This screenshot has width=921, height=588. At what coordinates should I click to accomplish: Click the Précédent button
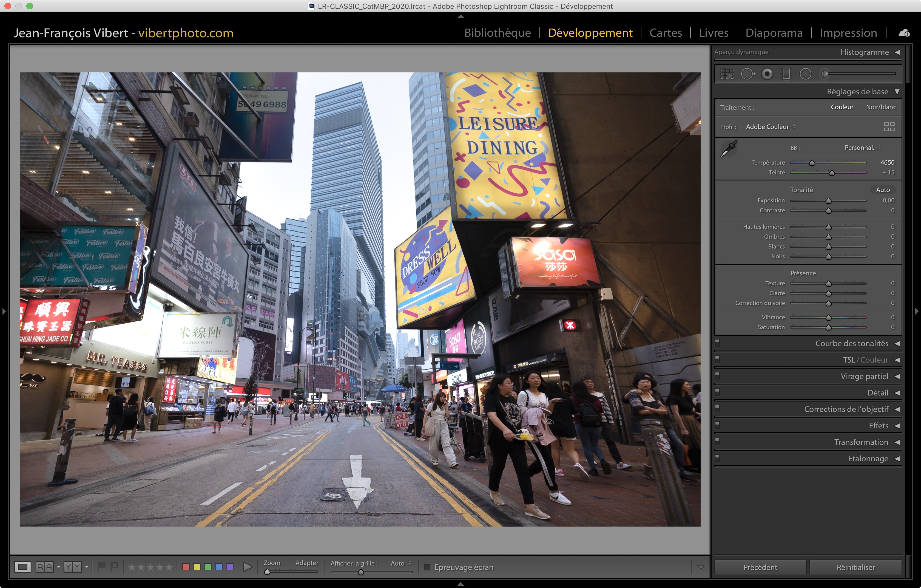tap(760, 567)
